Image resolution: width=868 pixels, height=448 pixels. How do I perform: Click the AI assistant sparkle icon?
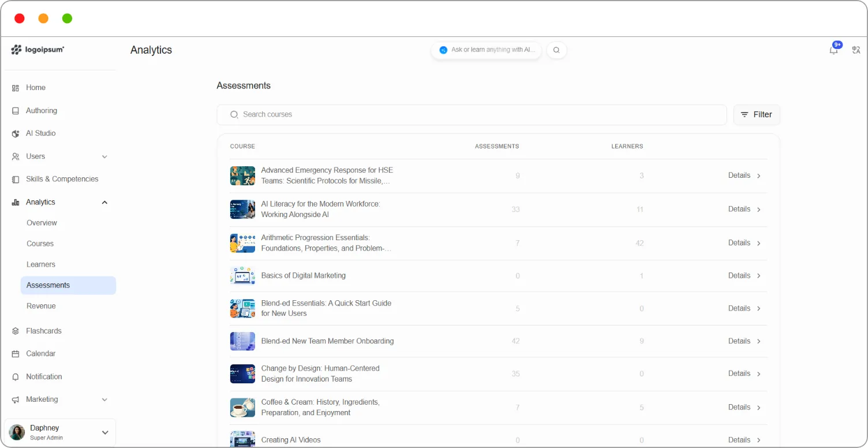point(443,50)
